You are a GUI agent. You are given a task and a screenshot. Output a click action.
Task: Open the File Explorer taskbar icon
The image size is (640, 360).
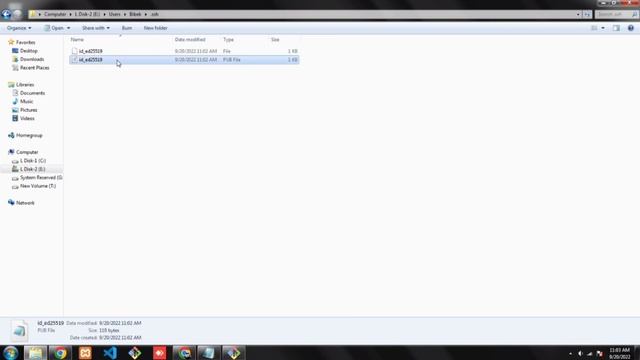click(x=36, y=353)
